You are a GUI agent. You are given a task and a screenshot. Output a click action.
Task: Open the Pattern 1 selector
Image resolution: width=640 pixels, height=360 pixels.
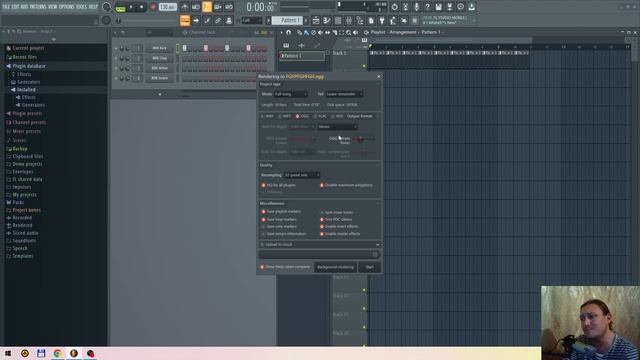coord(287,20)
